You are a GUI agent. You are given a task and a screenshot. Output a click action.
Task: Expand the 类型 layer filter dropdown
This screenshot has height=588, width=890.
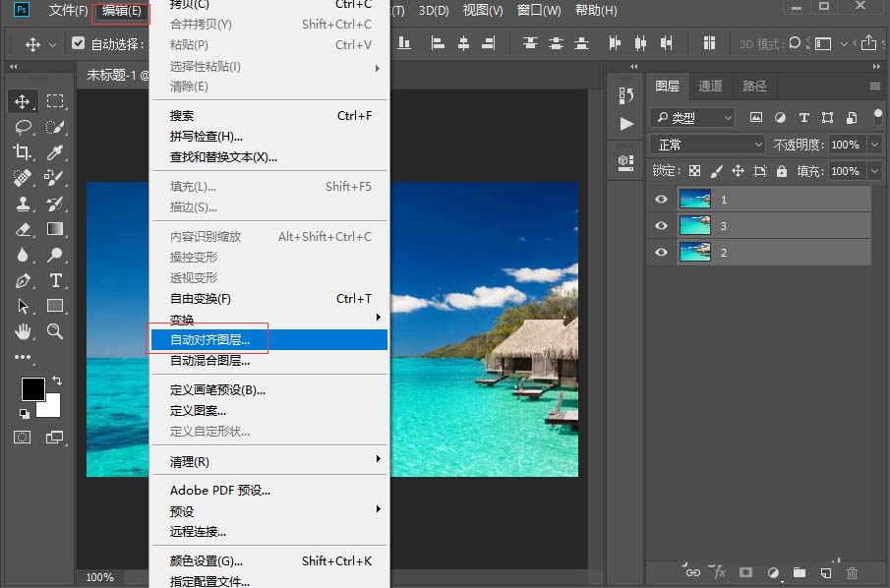[728, 117]
